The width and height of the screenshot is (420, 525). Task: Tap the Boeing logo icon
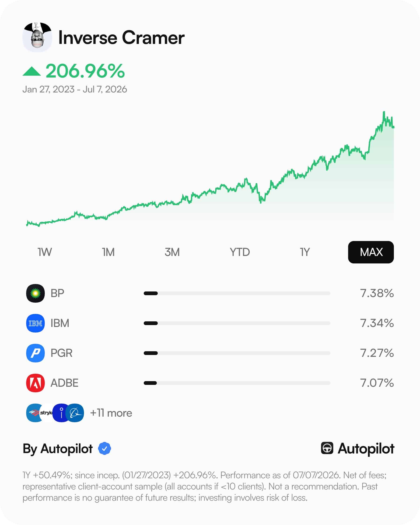pyautogui.click(x=75, y=413)
